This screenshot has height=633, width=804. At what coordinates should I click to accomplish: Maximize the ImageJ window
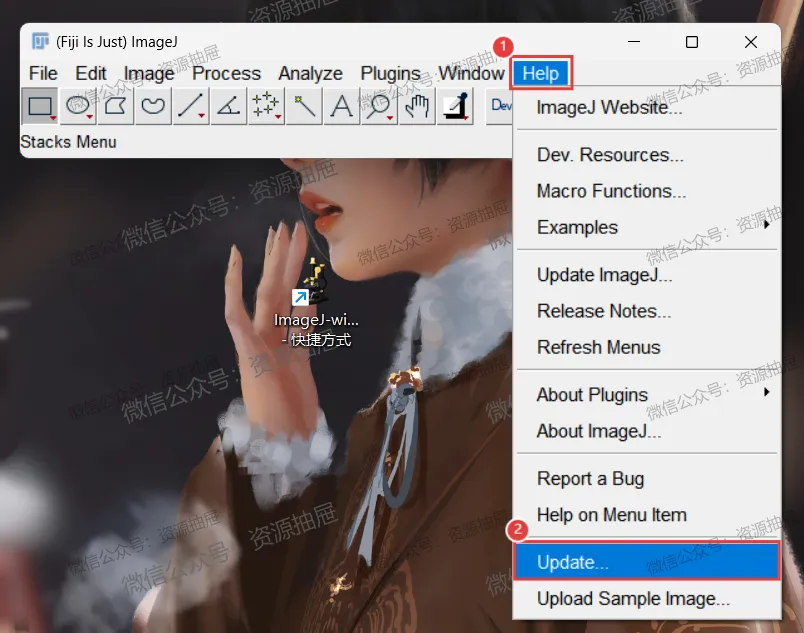pos(692,42)
